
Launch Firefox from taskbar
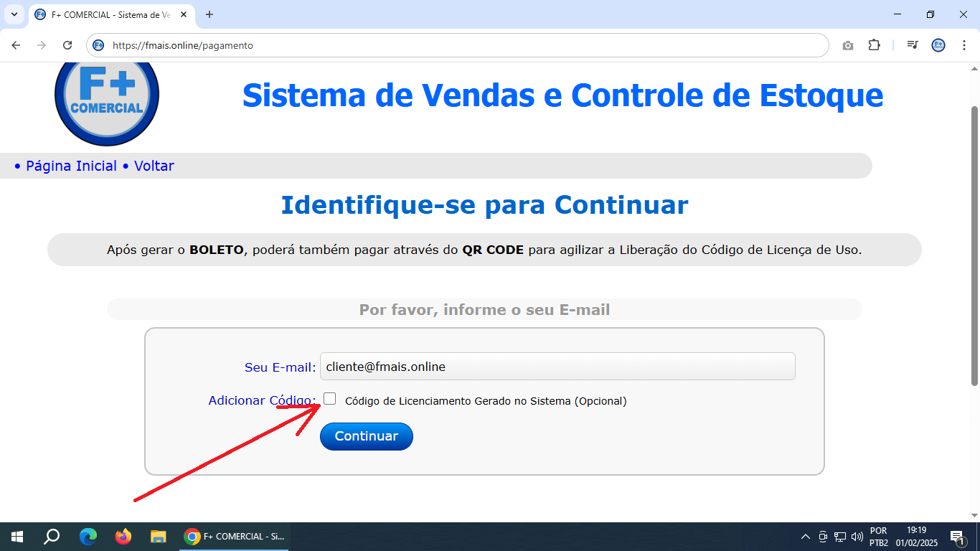click(123, 537)
